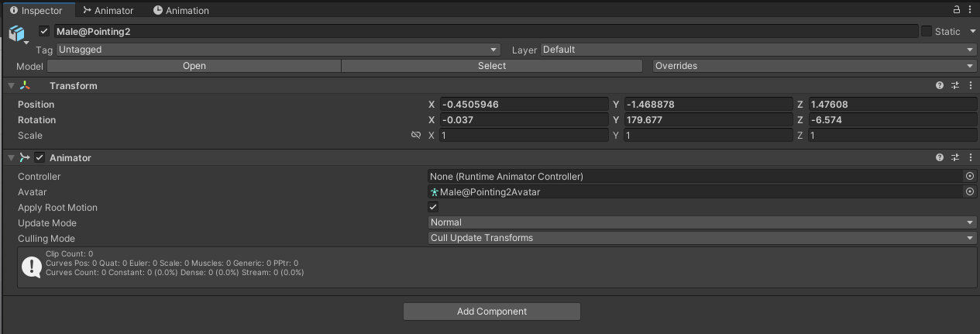Edit Scale X value field
The height and width of the screenshot is (334, 980).
coord(524,136)
